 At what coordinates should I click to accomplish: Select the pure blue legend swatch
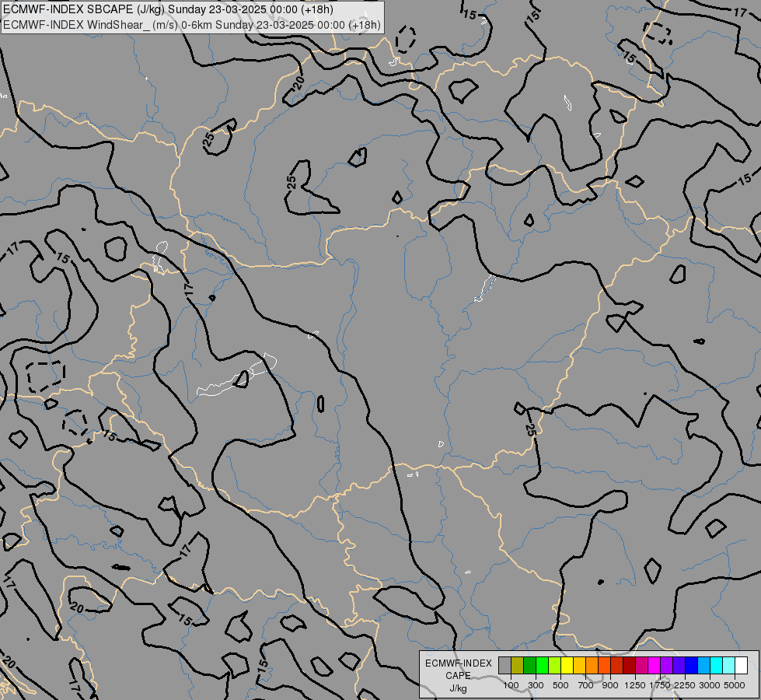pyautogui.click(x=692, y=665)
